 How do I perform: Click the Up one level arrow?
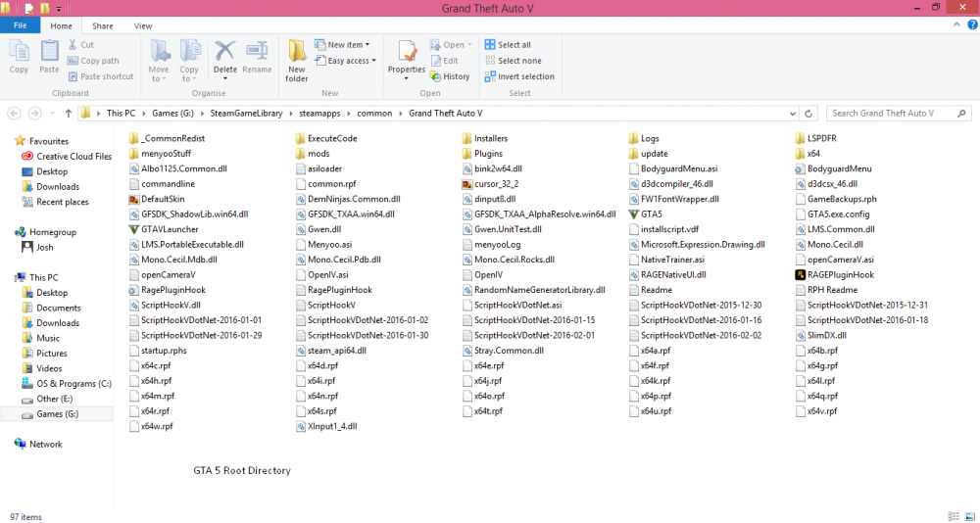[x=69, y=113]
